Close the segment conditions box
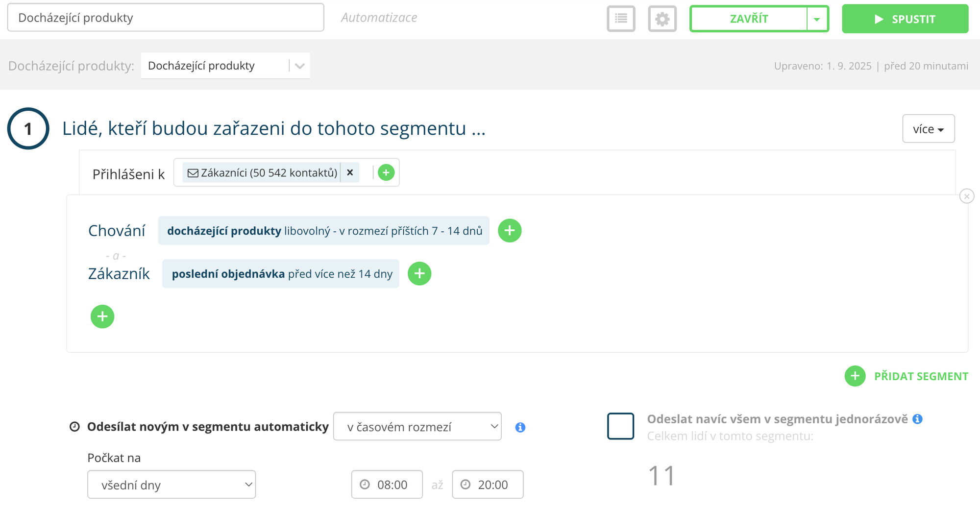 tap(966, 196)
